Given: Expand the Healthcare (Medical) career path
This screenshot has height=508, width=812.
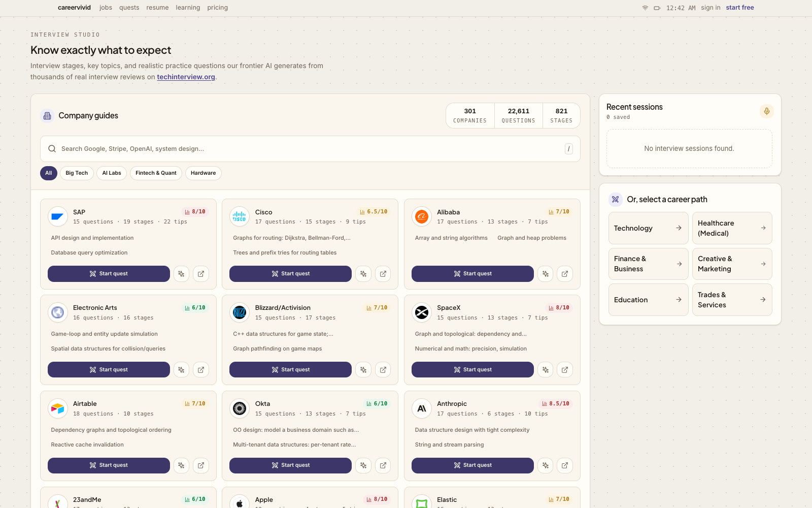Looking at the screenshot, I should pos(732,228).
